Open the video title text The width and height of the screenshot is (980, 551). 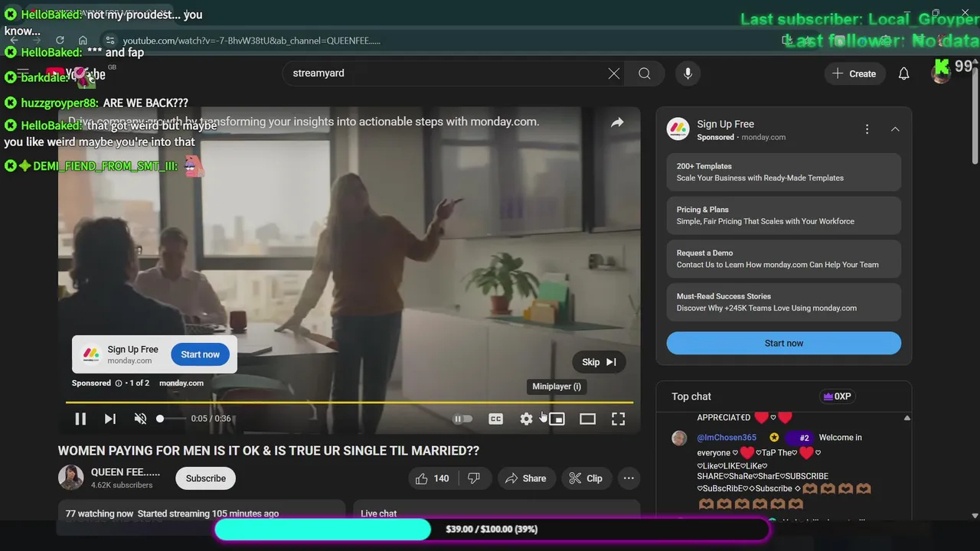(x=269, y=451)
